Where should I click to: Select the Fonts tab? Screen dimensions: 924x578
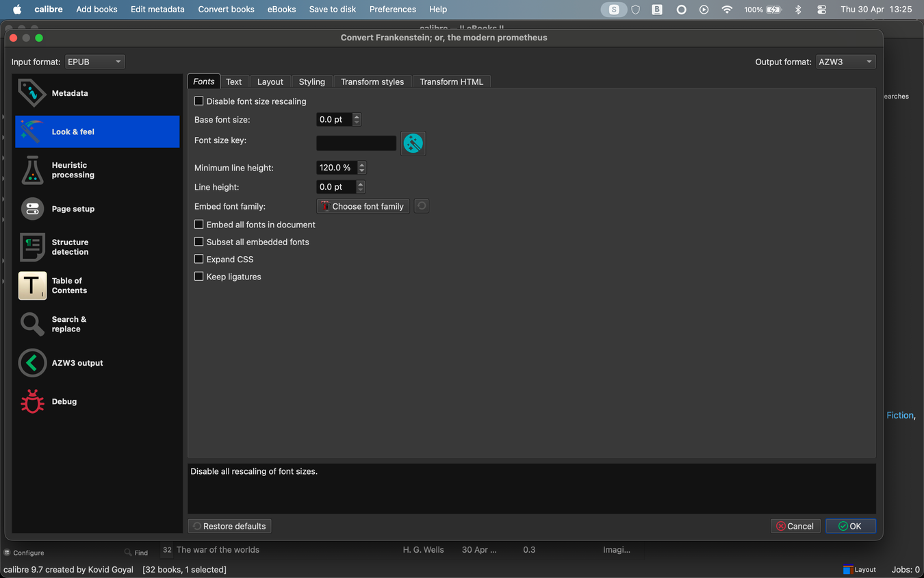tap(203, 81)
